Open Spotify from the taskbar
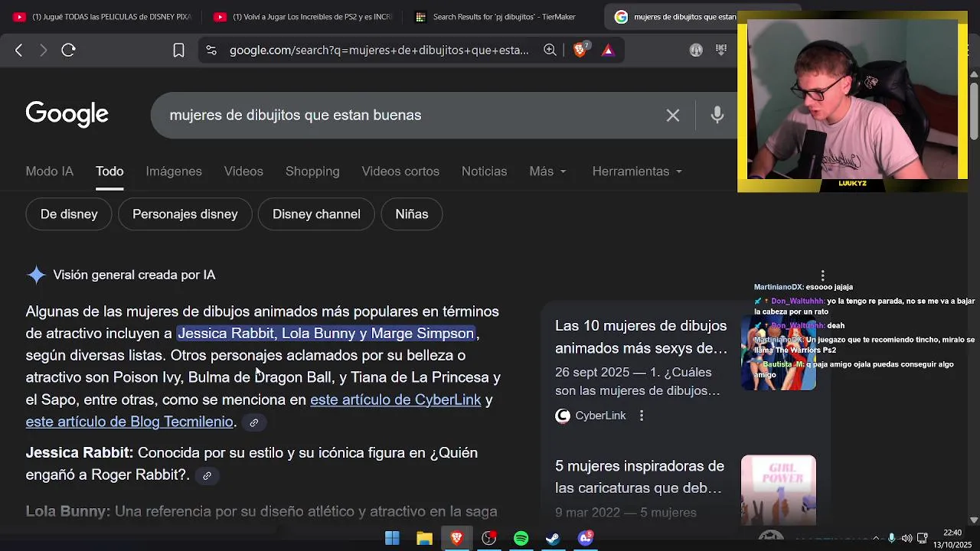 [x=521, y=538]
